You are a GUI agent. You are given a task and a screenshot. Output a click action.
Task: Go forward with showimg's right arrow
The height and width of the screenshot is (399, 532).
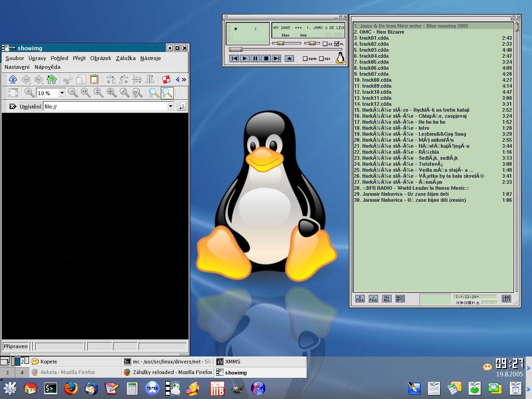coord(39,79)
